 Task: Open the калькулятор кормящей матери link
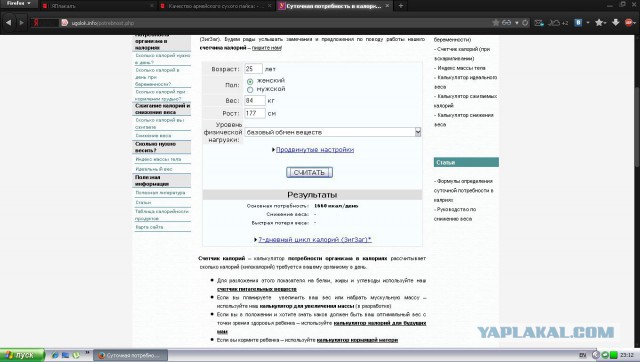[357, 340]
